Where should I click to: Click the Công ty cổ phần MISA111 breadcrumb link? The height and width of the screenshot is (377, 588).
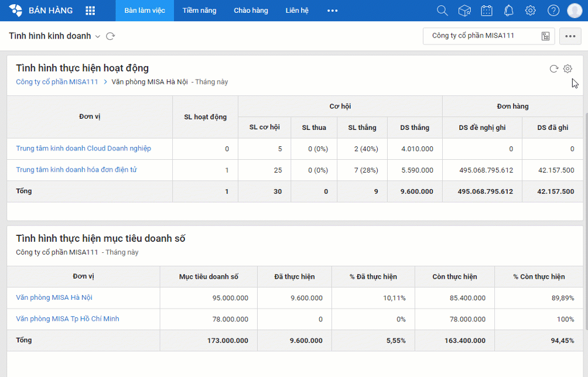click(57, 82)
